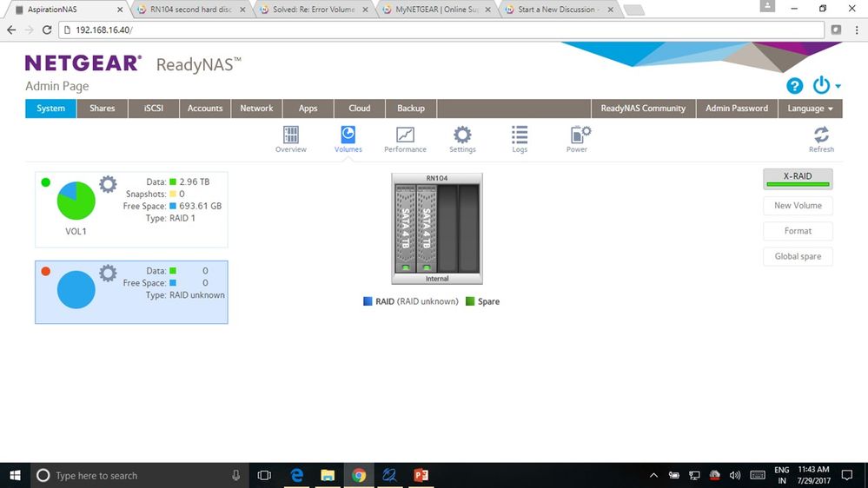Open the Chrome menu dots
This screenshot has height=488, width=868.
point(857,30)
